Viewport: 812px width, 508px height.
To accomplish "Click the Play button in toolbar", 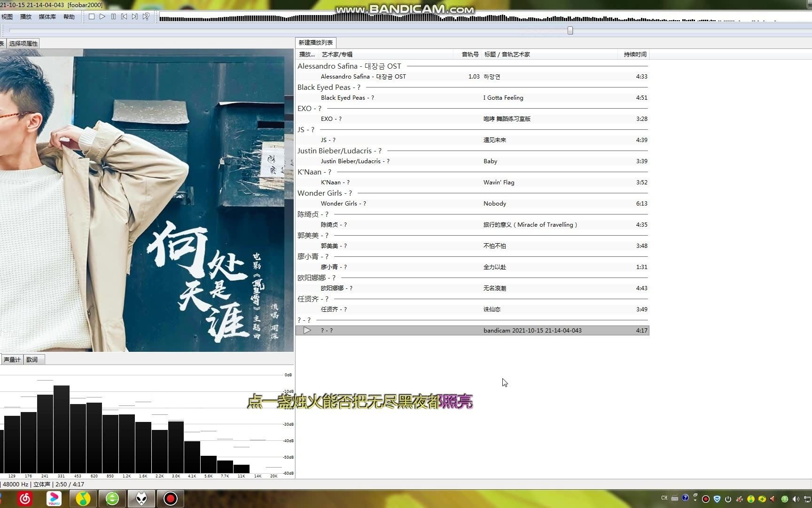I will click(x=102, y=16).
